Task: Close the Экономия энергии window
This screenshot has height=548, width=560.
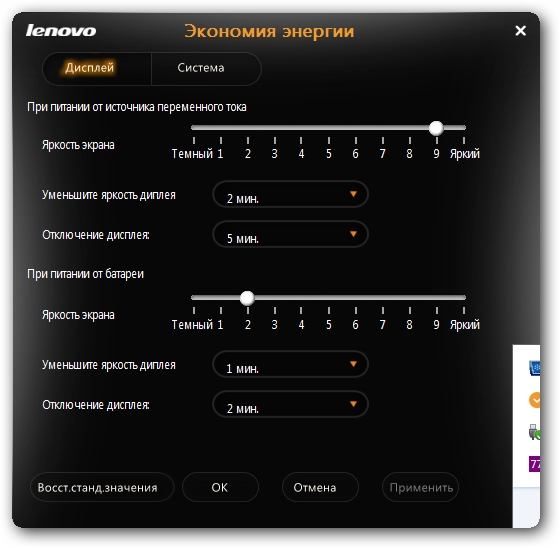Action: (x=520, y=31)
